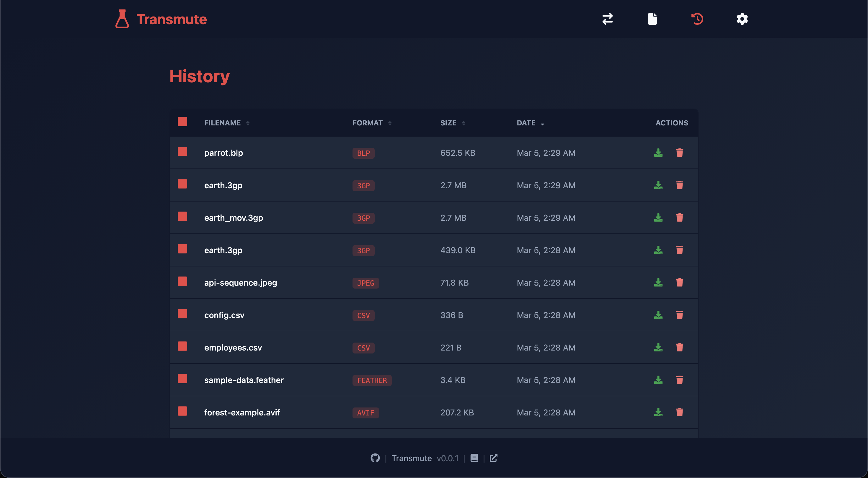The width and height of the screenshot is (868, 478).
Task: Delete the earth_mov.3gp entry
Action: click(679, 218)
